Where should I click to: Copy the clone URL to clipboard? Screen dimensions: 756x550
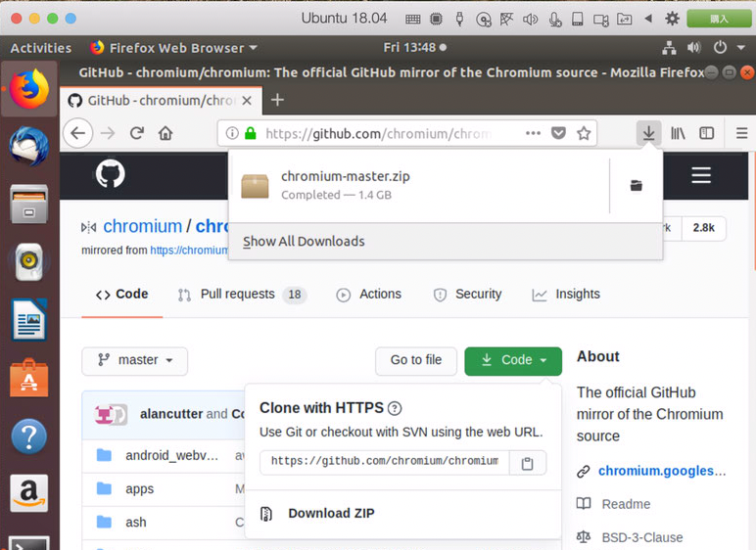(528, 463)
